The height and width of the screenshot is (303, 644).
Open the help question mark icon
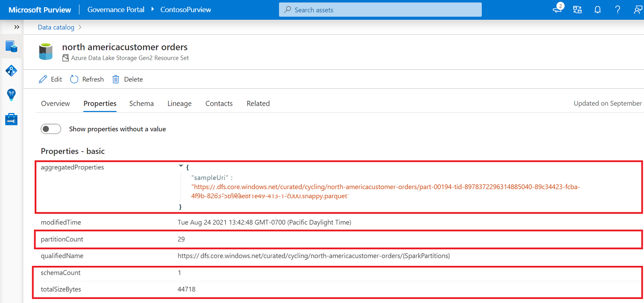617,10
